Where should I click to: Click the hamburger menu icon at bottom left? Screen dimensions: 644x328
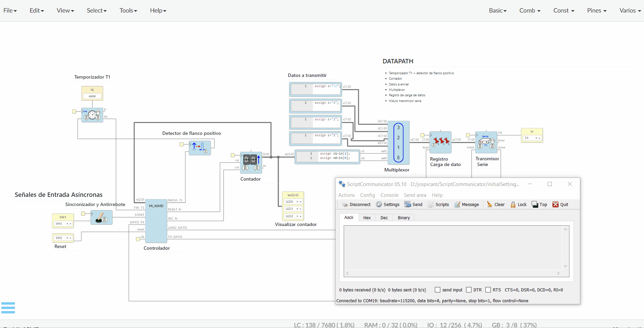point(8,308)
